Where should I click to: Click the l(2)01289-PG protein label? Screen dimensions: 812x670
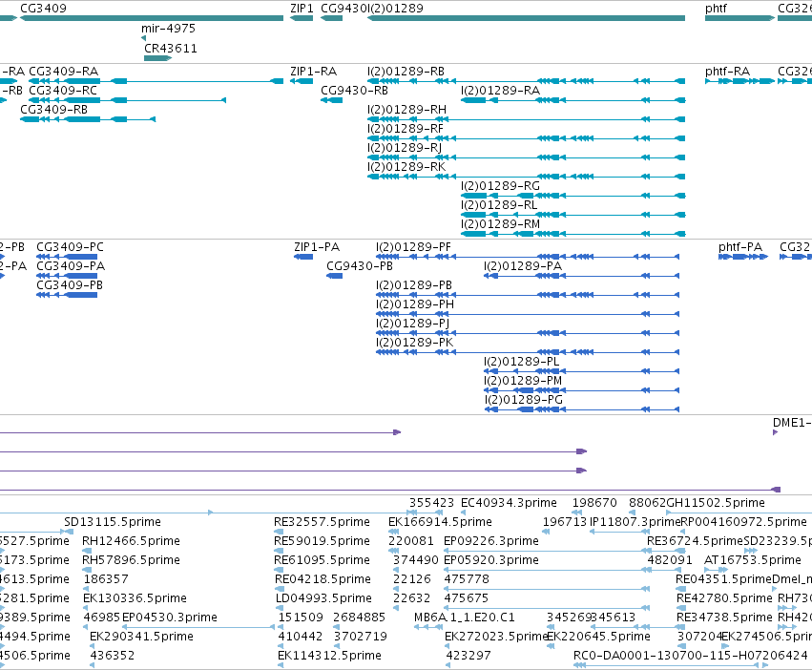524,400
